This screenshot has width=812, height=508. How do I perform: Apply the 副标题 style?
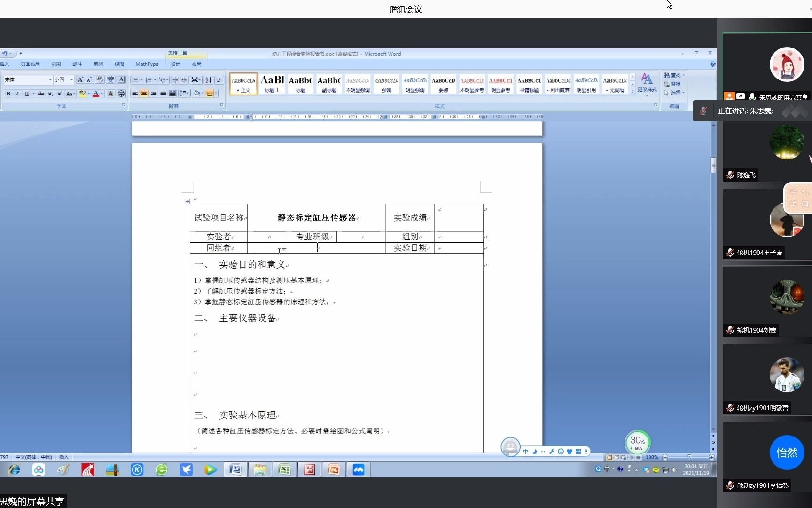pos(329,84)
